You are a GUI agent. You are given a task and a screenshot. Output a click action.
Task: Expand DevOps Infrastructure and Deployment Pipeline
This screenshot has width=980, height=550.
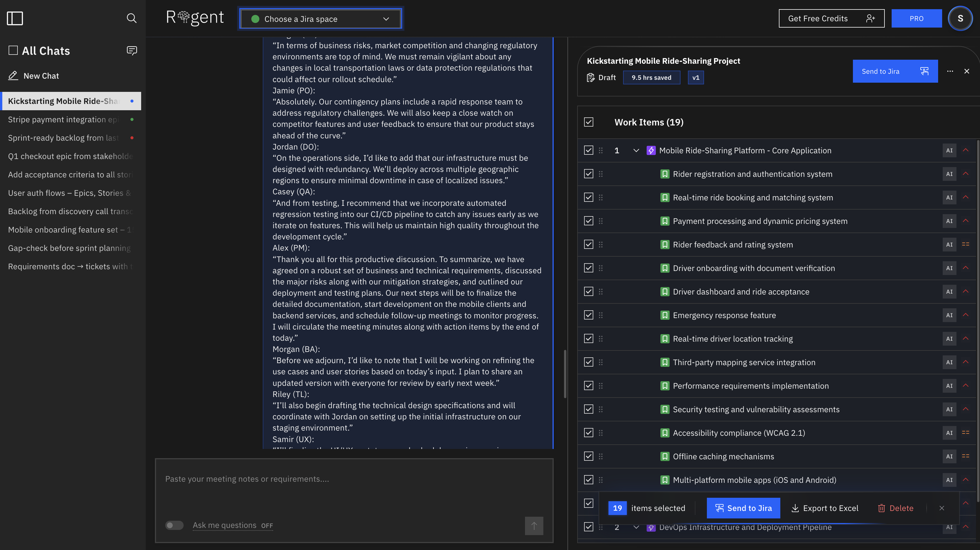pos(636,527)
